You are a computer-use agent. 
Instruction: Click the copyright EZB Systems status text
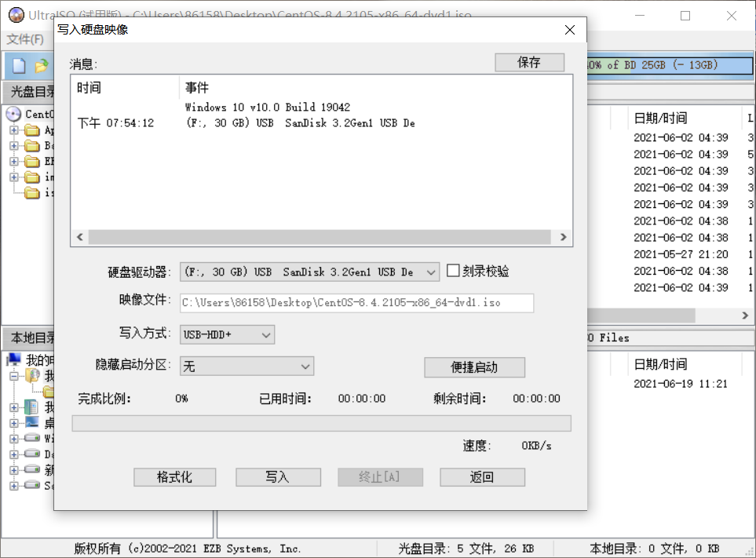(x=187, y=549)
